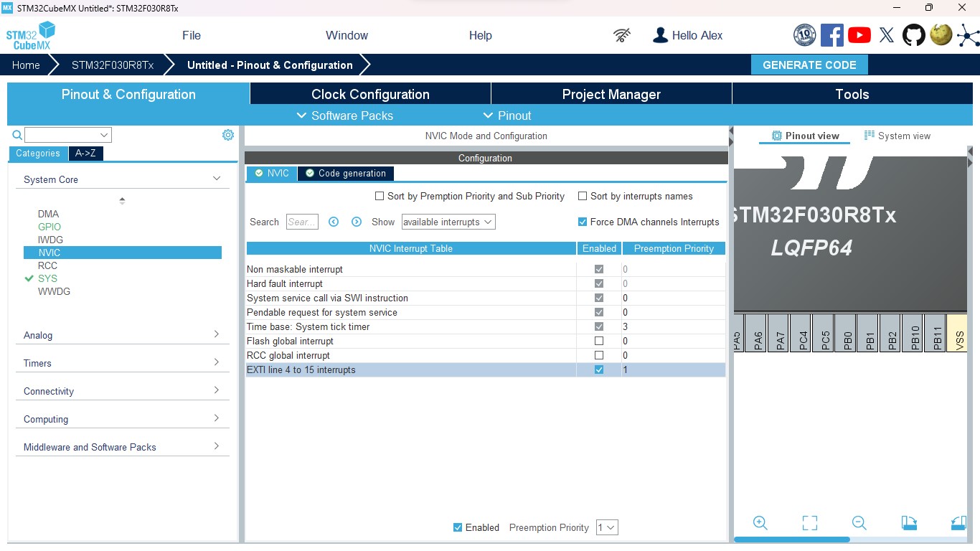The height and width of the screenshot is (551, 980).
Task: Enable RCC global interrupt checkbox
Action: [x=599, y=355]
